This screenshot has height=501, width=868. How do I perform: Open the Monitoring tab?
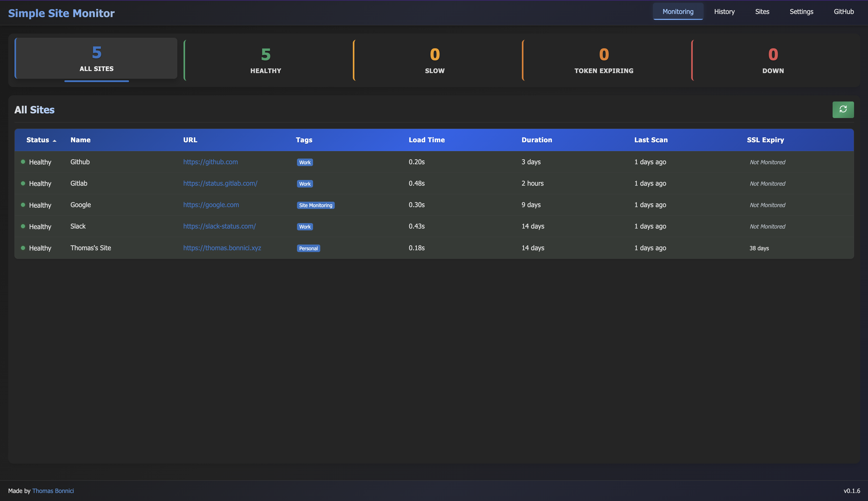click(x=678, y=12)
